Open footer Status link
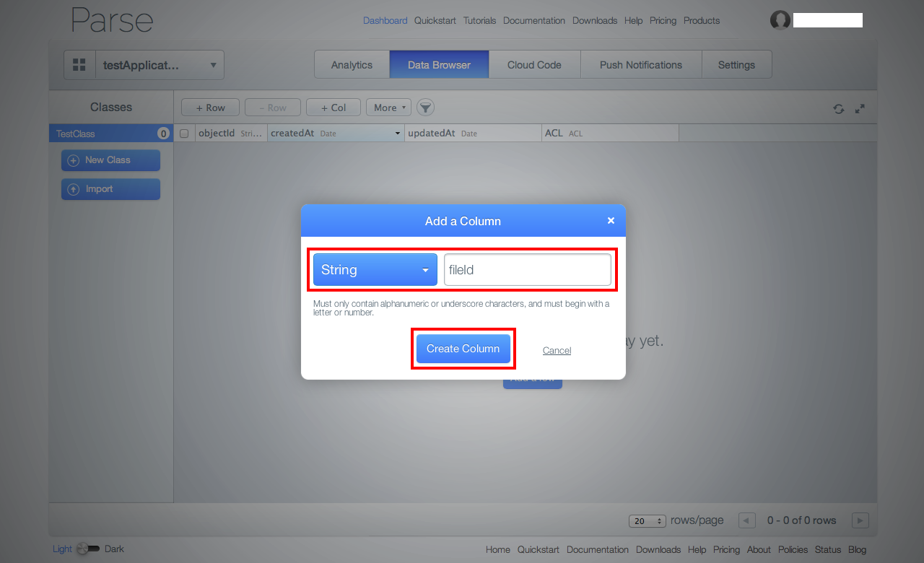 click(x=828, y=549)
